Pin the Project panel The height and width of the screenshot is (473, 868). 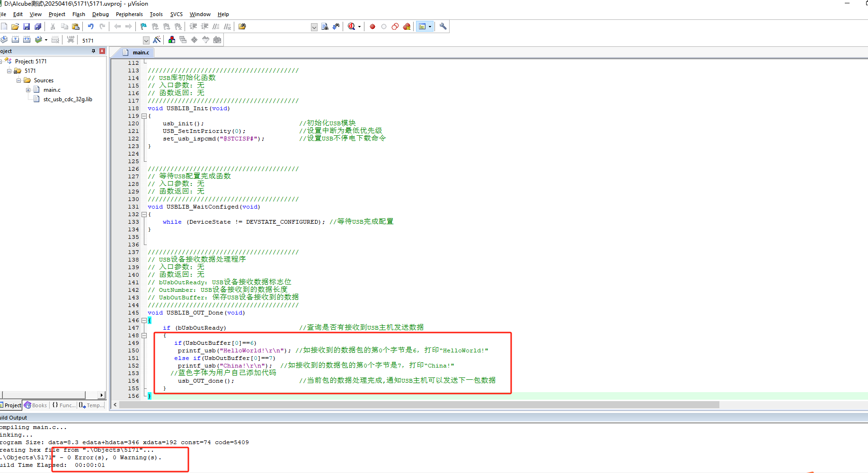pos(94,51)
